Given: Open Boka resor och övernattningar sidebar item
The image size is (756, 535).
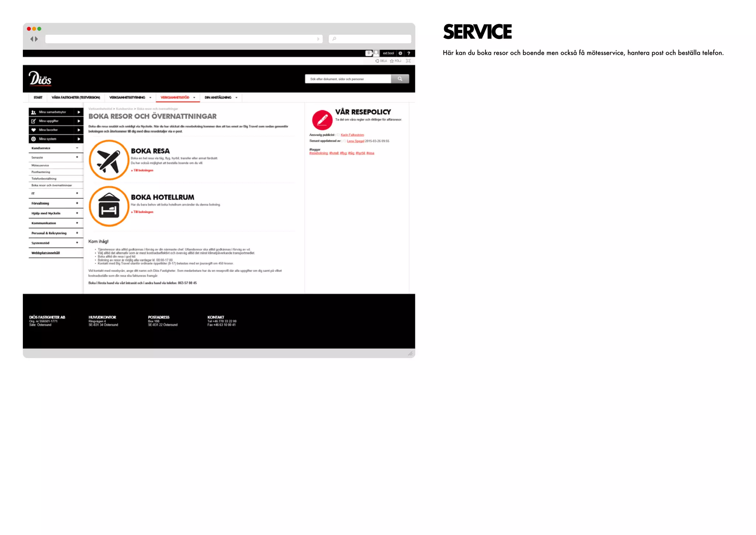Looking at the screenshot, I should pos(52,185).
